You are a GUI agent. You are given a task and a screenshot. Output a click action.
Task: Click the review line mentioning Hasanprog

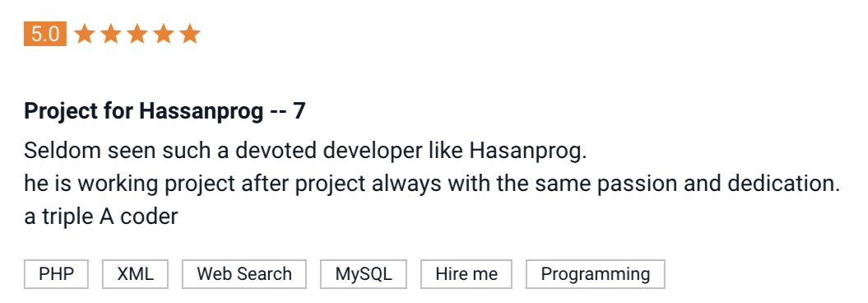305,151
